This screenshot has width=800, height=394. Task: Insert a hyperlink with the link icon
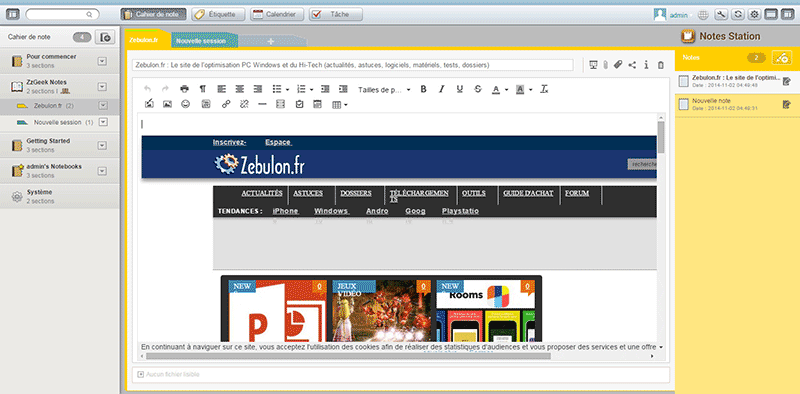pyautogui.click(x=226, y=104)
